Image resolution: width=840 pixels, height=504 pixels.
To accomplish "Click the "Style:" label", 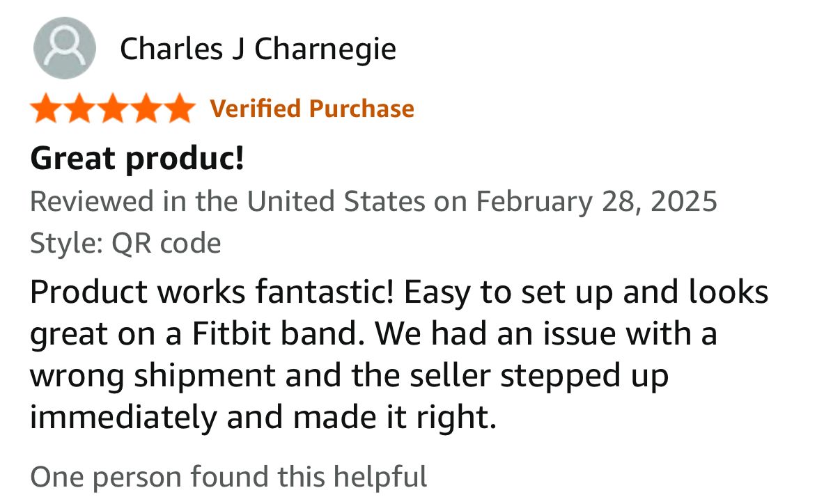I will pos(67,244).
